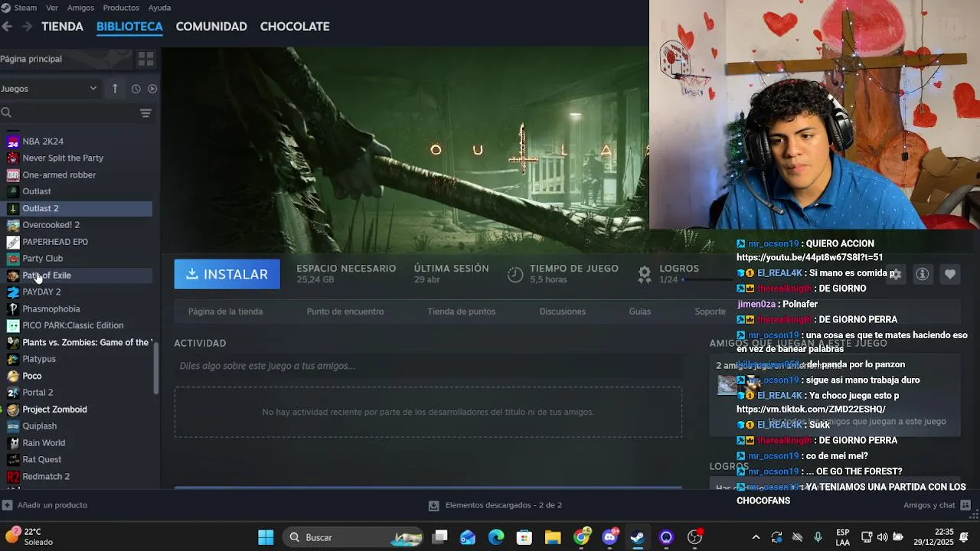The image size is (980, 551).
Task: Open the Discusiones link
Action: (x=562, y=311)
